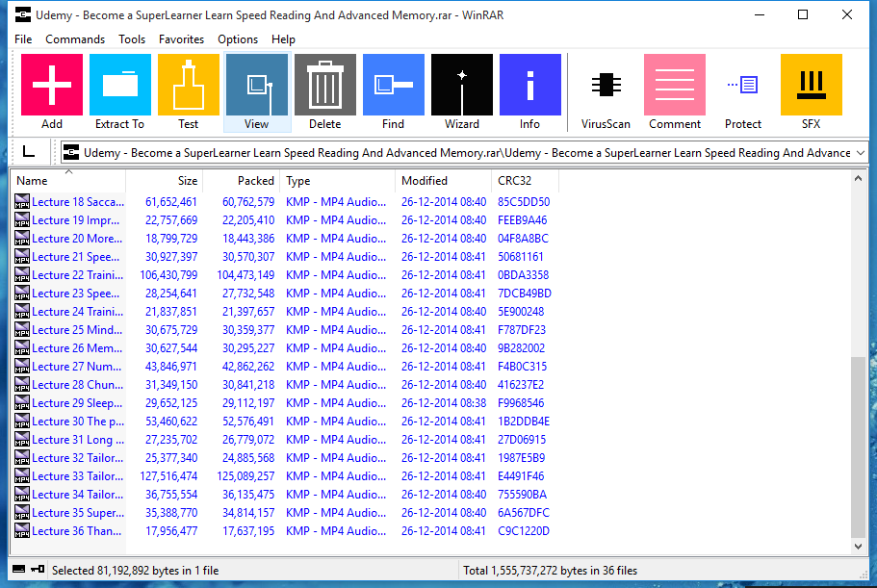Select Lecture 23 Spee... file

75,293
